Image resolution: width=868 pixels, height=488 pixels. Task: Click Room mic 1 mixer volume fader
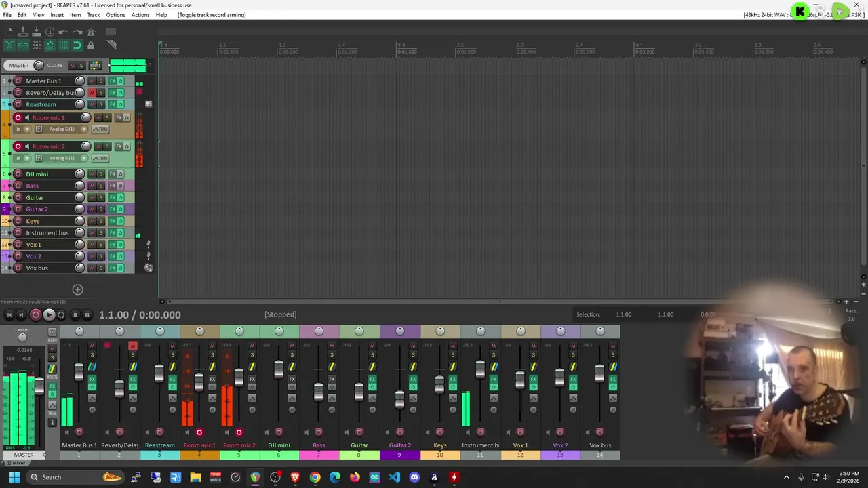(199, 383)
